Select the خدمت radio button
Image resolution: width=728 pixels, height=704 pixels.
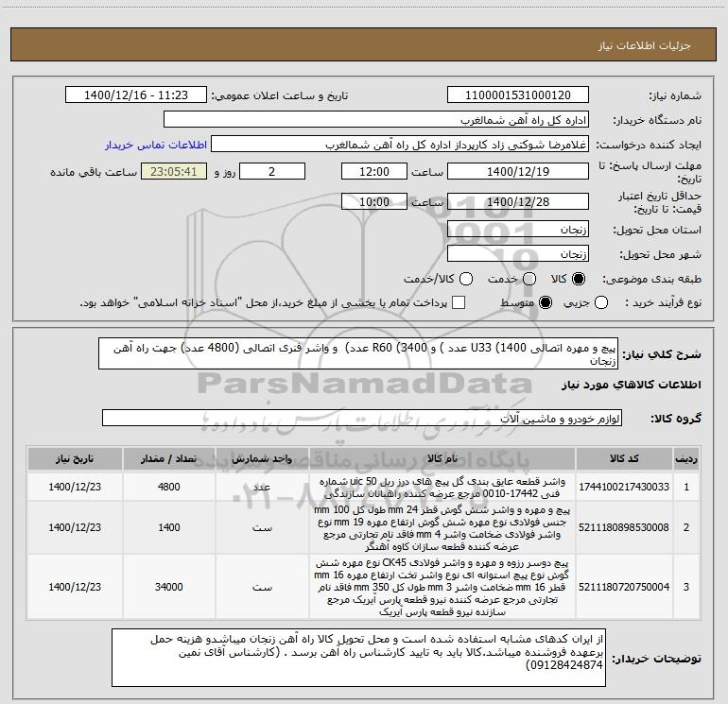point(529,279)
